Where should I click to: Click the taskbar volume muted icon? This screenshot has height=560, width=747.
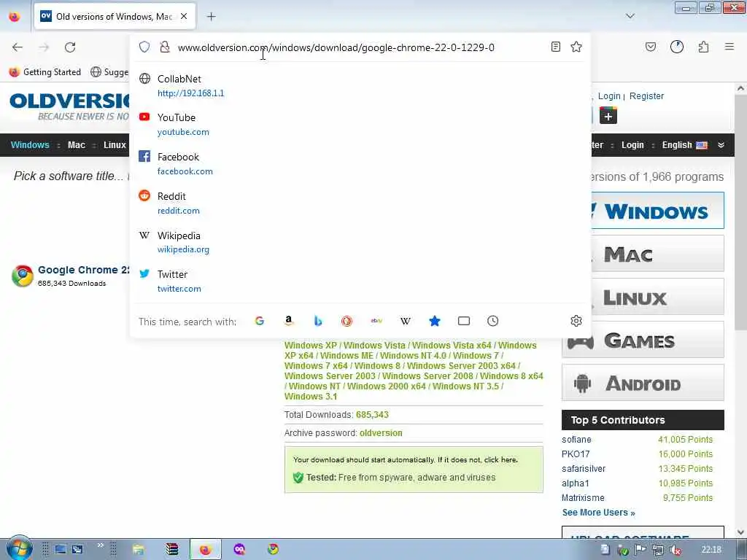pos(675,550)
